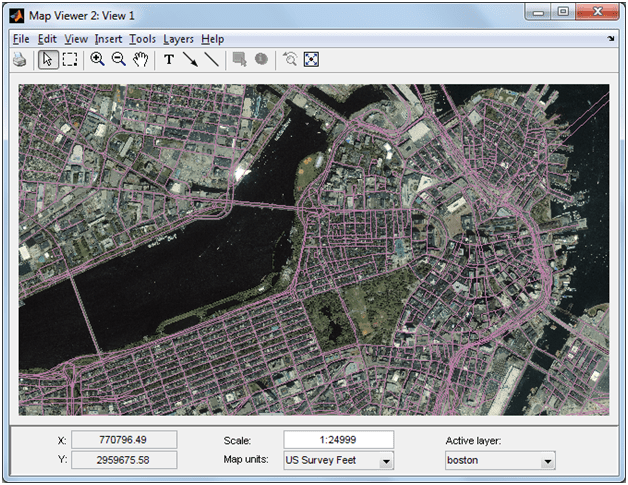Open the Insert menu
This screenshot has width=628, height=485.
tap(108, 39)
